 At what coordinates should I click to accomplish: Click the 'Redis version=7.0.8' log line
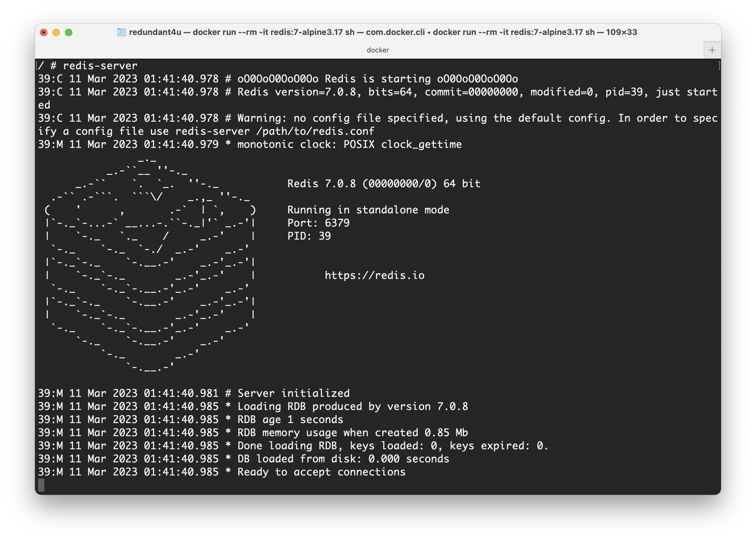(x=378, y=98)
